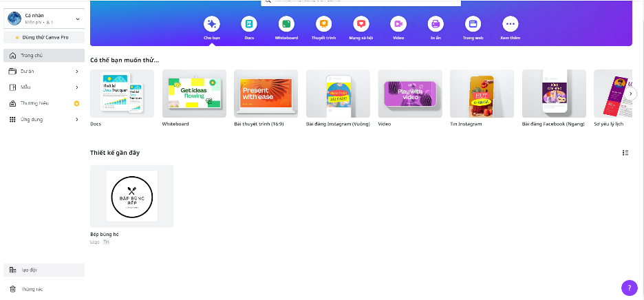Click the purple help question button
Viewport: 644px width, 300px height.
pyautogui.click(x=629, y=288)
